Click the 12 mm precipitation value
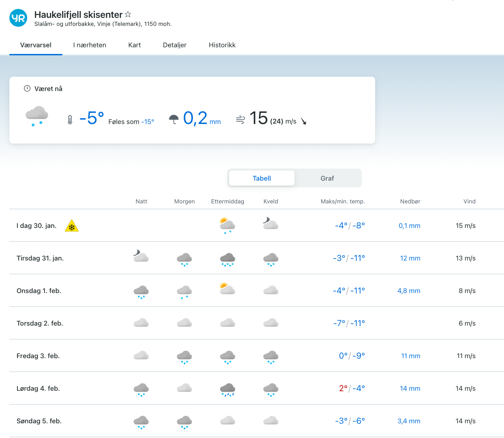This screenshot has height=438, width=504. coord(410,258)
